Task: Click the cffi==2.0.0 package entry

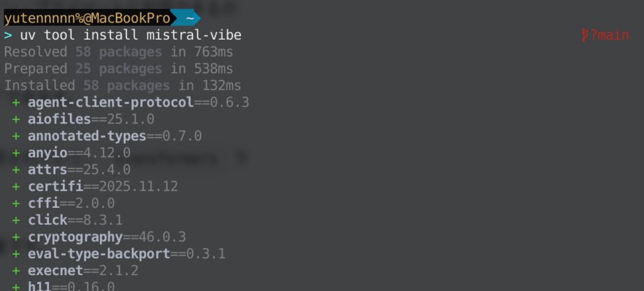Action: point(71,203)
